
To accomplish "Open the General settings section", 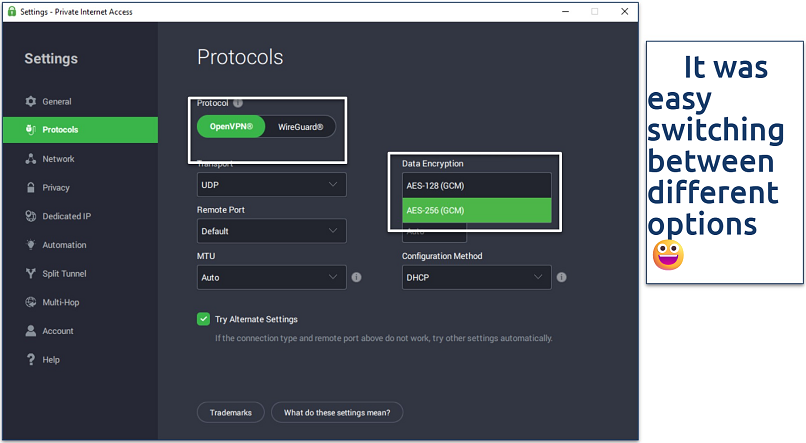I will click(x=80, y=101).
